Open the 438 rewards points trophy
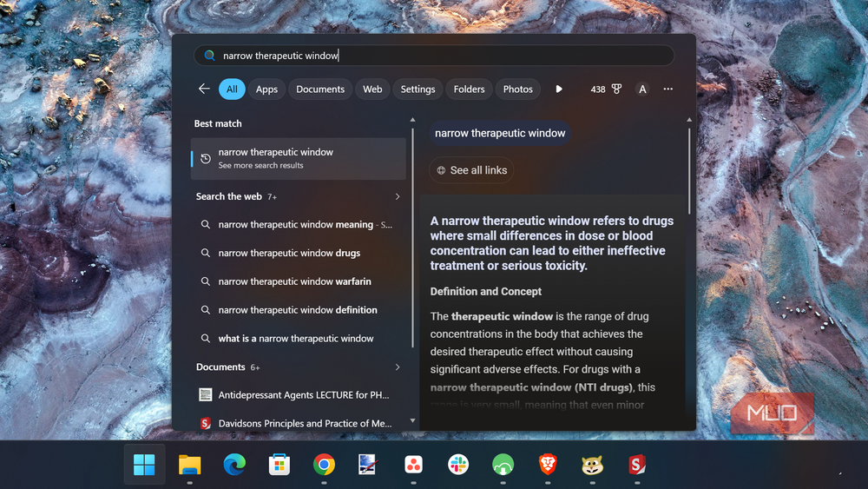This screenshot has width=868, height=489. tap(606, 89)
